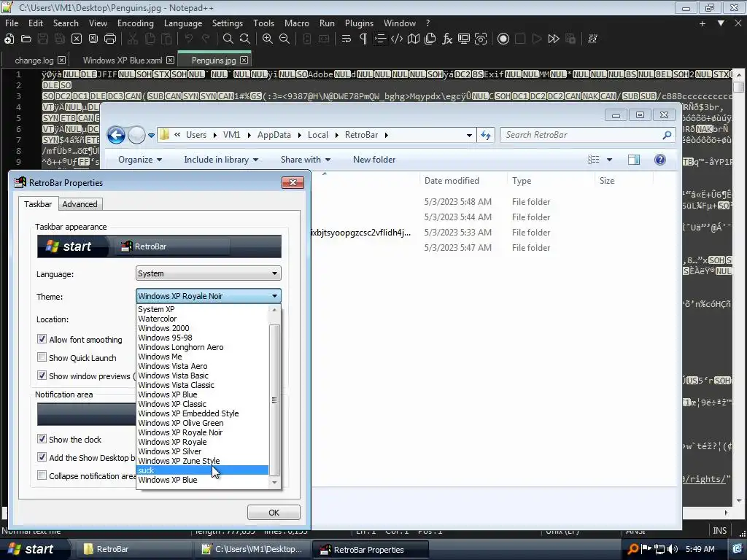Open the Document List icon

[x=430, y=39]
